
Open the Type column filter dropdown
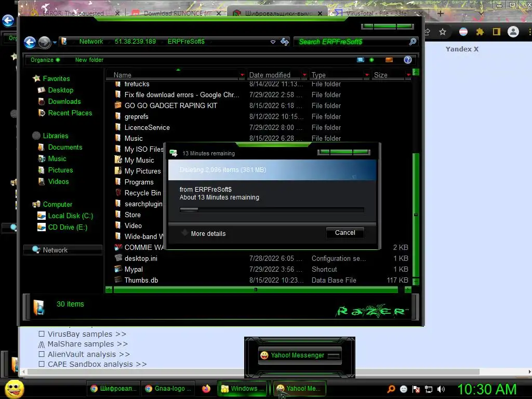click(367, 75)
